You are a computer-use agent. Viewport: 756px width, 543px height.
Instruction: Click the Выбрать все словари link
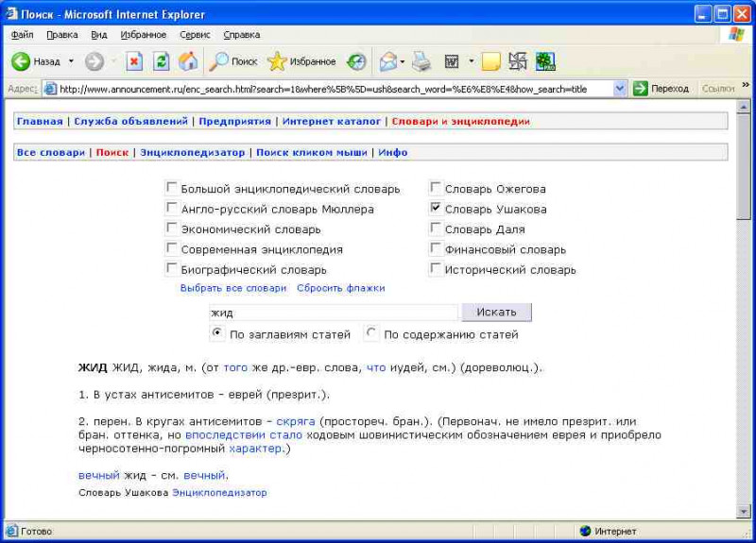[x=233, y=288]
